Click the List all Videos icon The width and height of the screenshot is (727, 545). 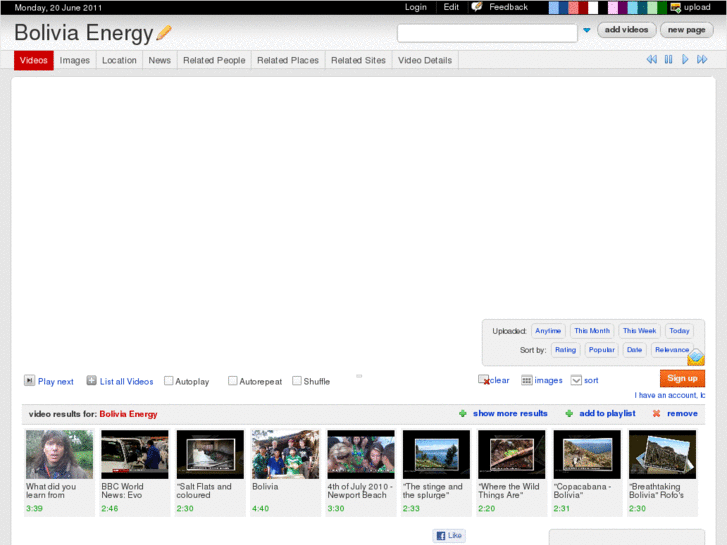[91, 381]
